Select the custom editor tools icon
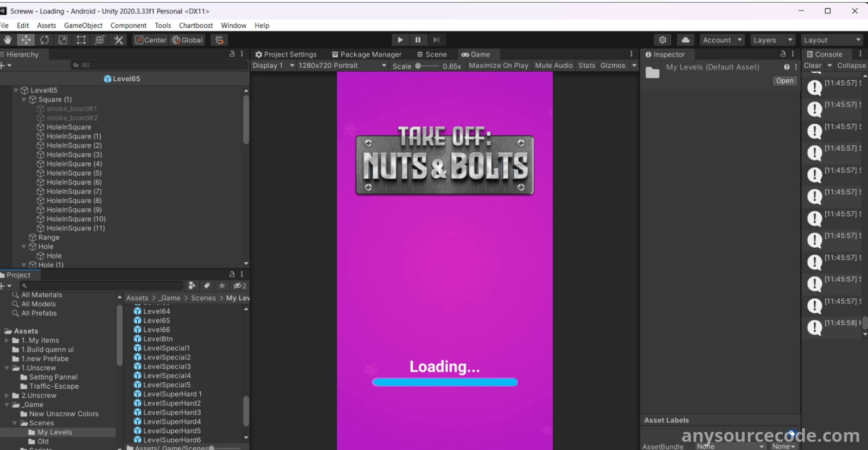The width and height of the screenshot is (868, 450). point(119,40)
